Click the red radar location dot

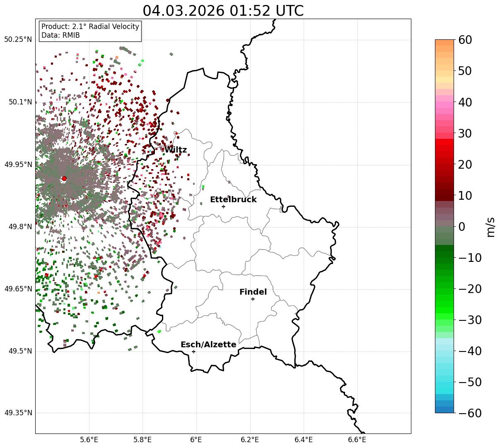(64, 179)
